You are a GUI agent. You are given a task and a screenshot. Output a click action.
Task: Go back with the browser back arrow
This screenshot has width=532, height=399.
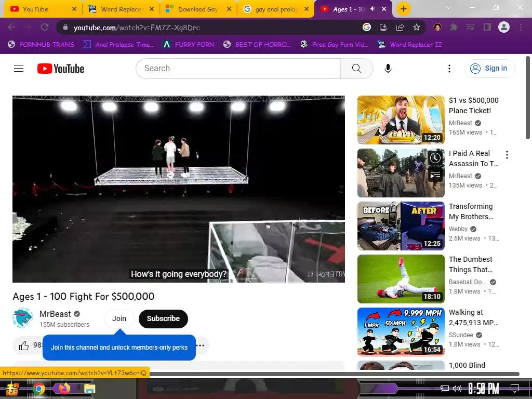point(11,27)
